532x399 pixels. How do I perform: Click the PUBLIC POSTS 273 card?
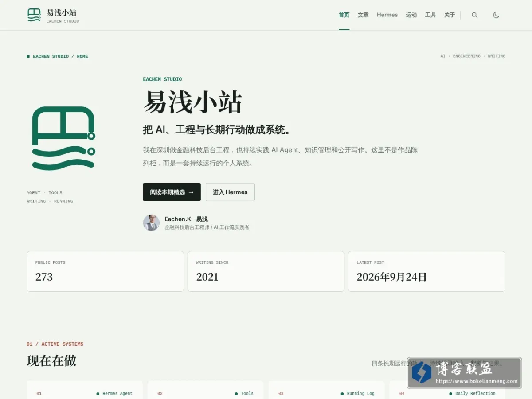[105, 271]
